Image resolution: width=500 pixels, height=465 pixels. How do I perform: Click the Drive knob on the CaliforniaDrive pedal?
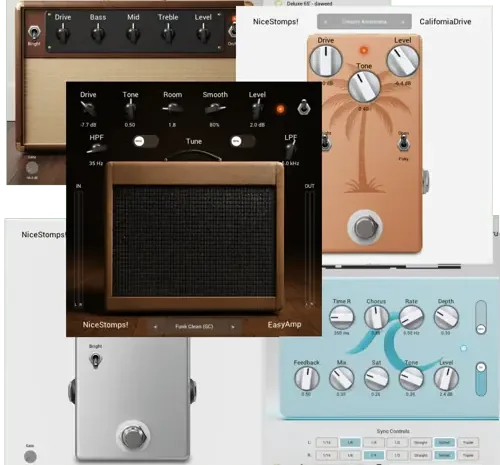[326, 61]
